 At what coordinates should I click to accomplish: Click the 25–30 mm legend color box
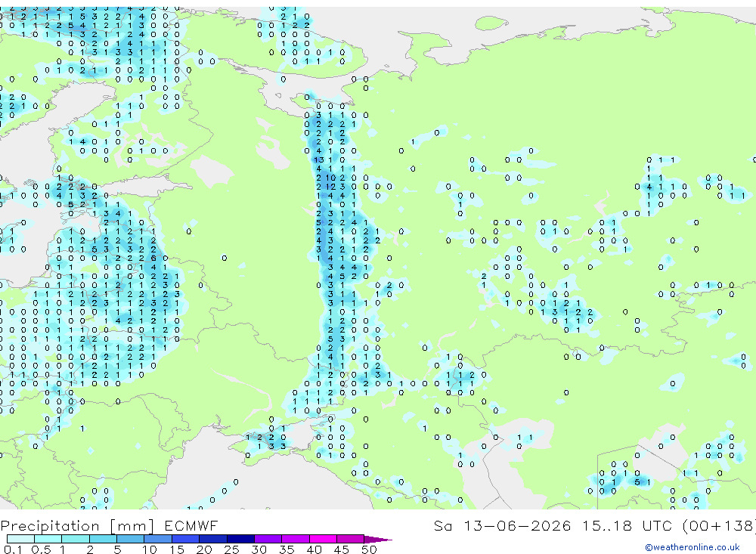240,539
